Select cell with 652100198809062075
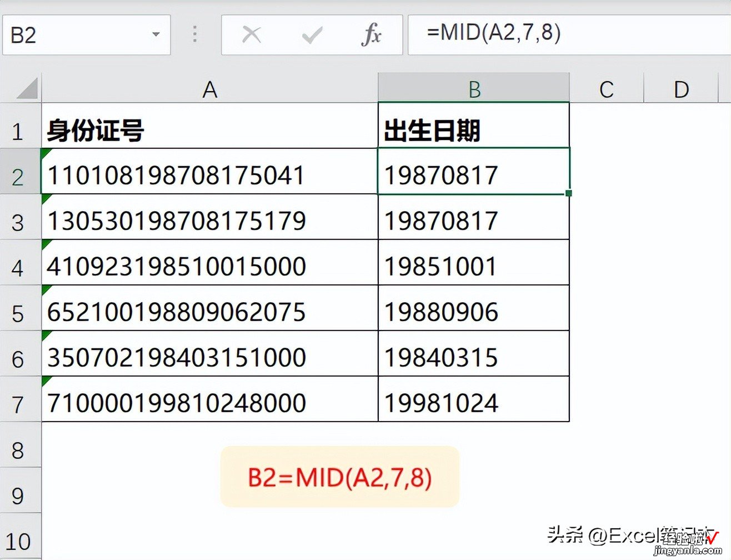Screen dimensions: 731x560 point(209,308)
